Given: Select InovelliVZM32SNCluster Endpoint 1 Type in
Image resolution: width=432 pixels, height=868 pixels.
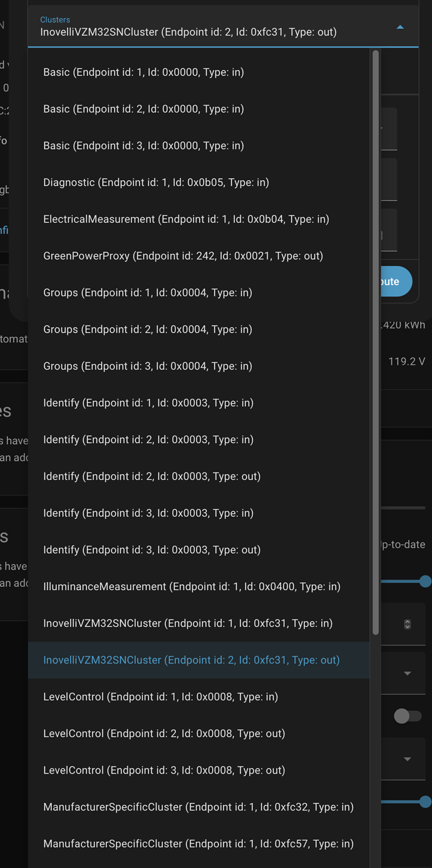Looking at the screenshot, I should (x=188, y=623).
